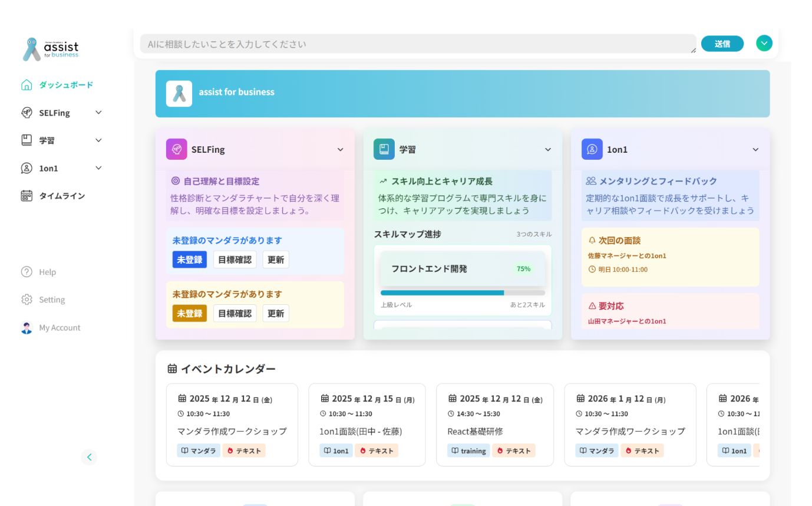Expand SELFing menu in sidebar
This screenshot has height=506, width=812.
point(98,113)
